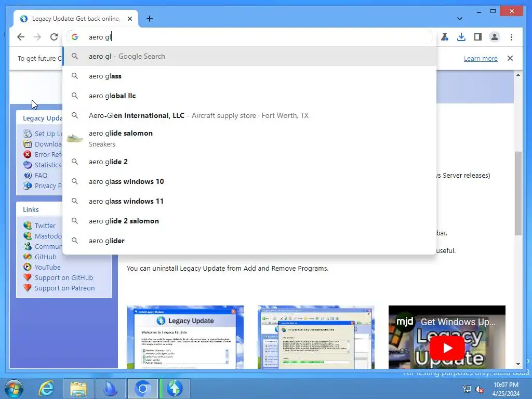Open the update progress screenshot thumbnail

tap(316, 337)
